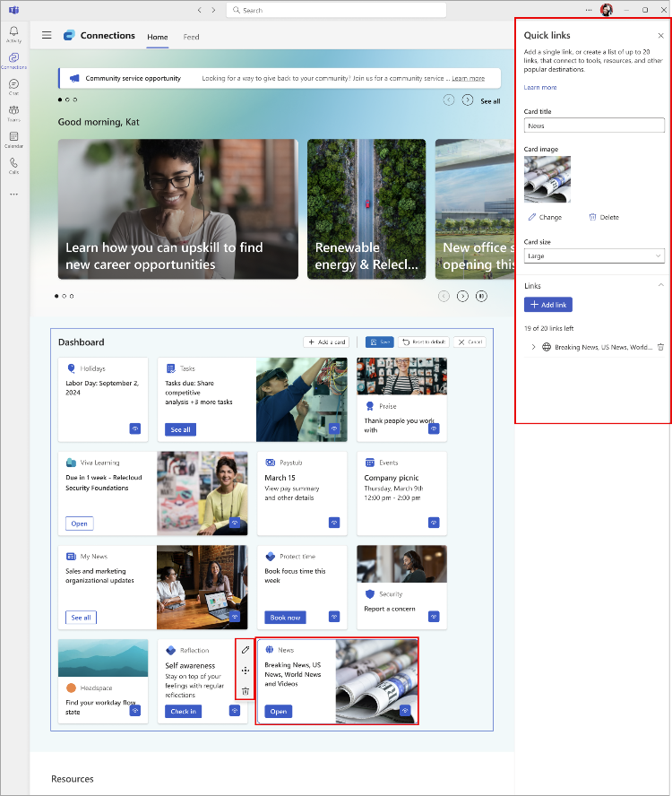The height and width of the screenshot is (796, 672).
Task: Click Open on Viva Learning card
Action: (79, 523)
